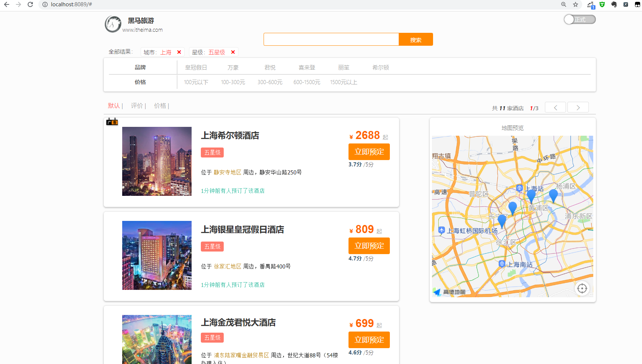
Task: Filter by brand 希尔顿
Action: (381, 67)
